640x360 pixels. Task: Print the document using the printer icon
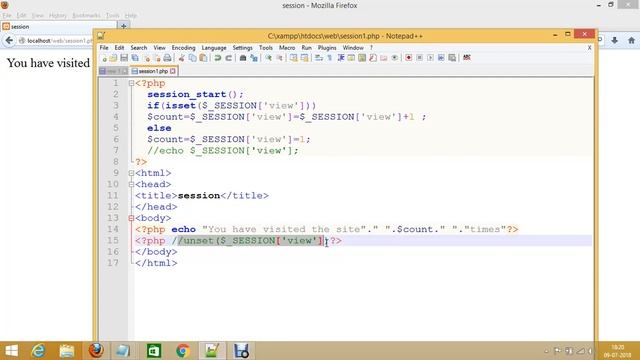(x=167, y=58)
